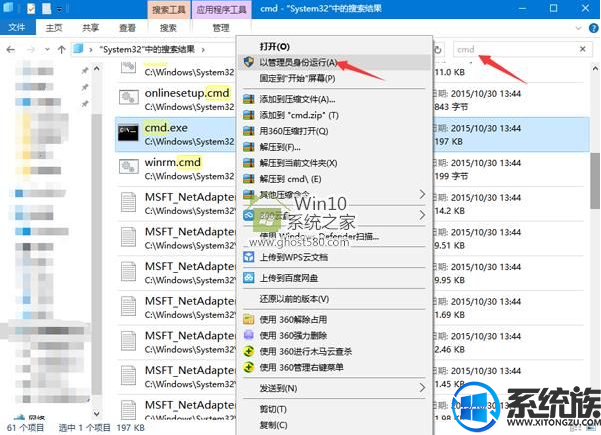
Task: Switch to the 搜索 ribbon tab
Action: click(x=168, y=28)
